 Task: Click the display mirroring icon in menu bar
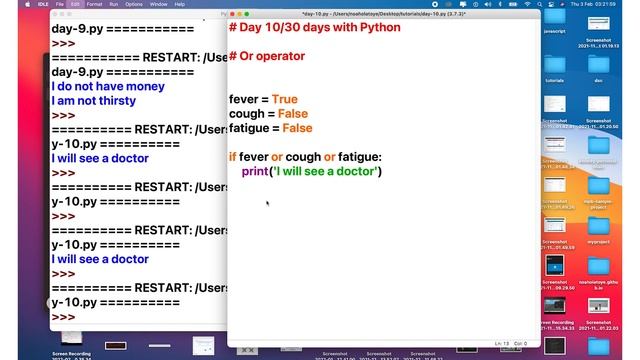(x=463, y=4)
